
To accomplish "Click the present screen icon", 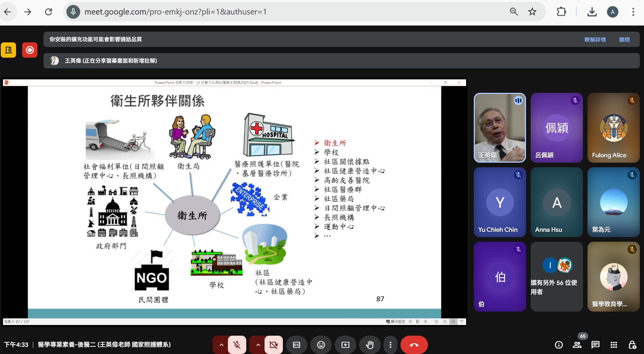I will pyautogui.click(x=345, y=345).
